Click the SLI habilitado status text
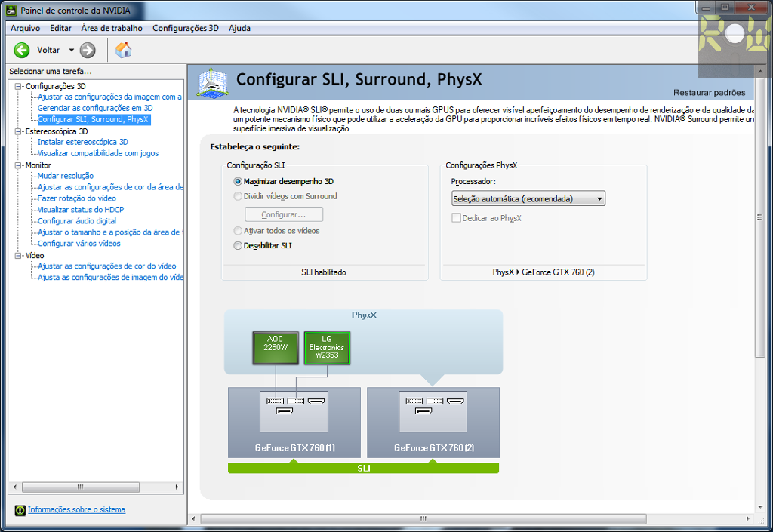773x532 pixels. tap(324, 272)
